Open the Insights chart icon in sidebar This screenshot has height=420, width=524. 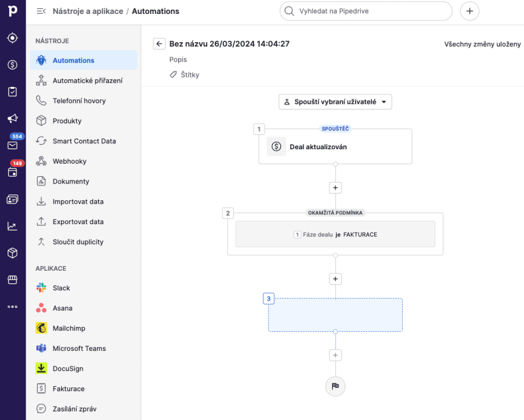(x=13, y=226)
